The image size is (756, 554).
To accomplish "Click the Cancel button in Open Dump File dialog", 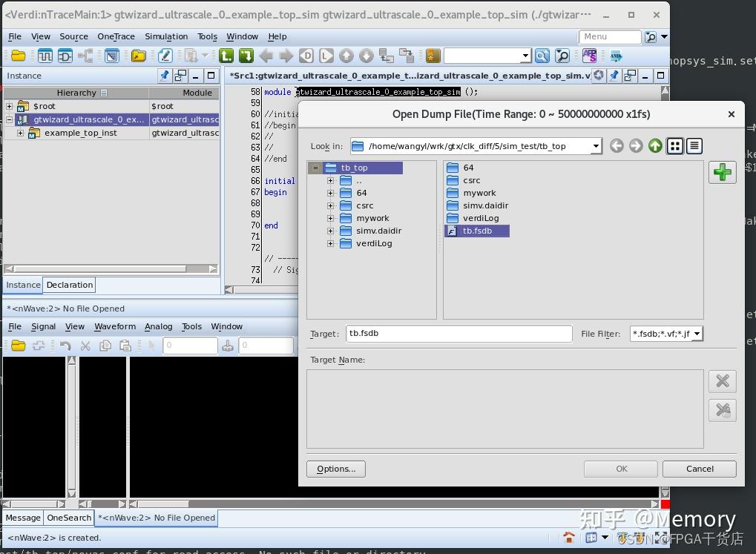I will click(x=698, y=469).
